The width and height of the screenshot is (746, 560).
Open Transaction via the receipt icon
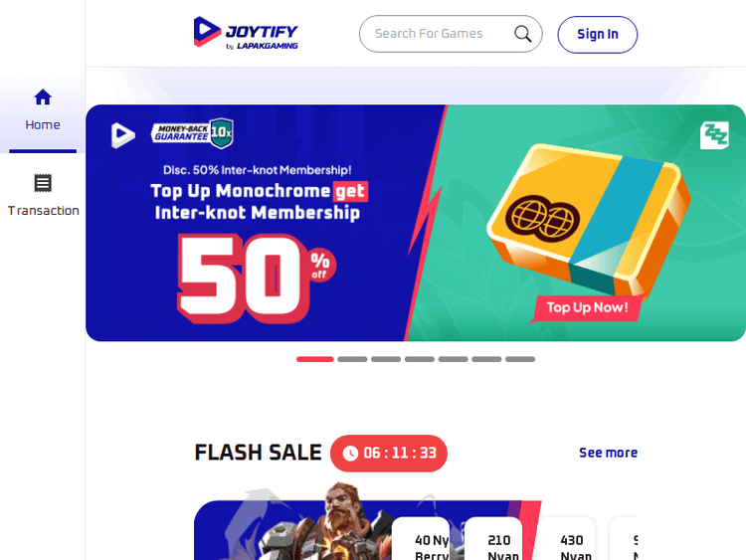click(43, 183)
